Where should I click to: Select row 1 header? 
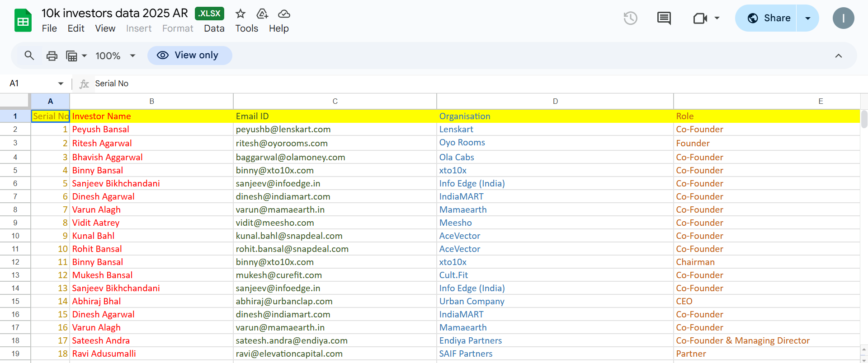15,116
